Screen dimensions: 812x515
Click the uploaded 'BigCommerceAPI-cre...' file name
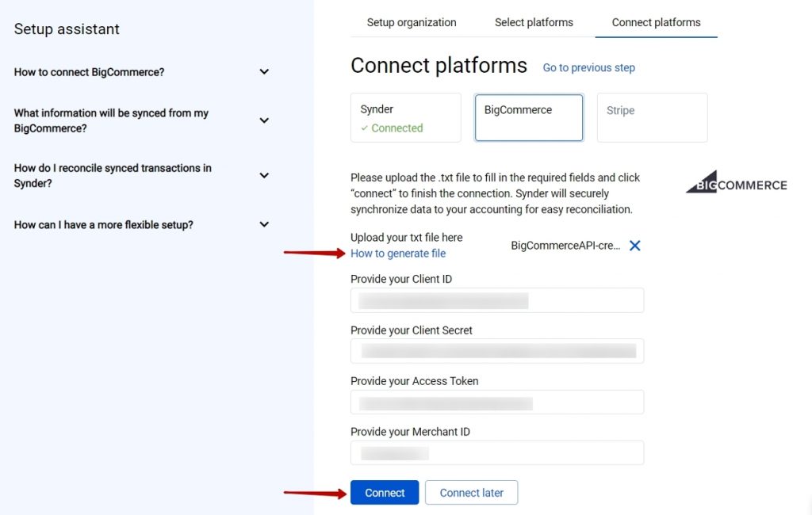pyautogui.click(x=565, y=246)
